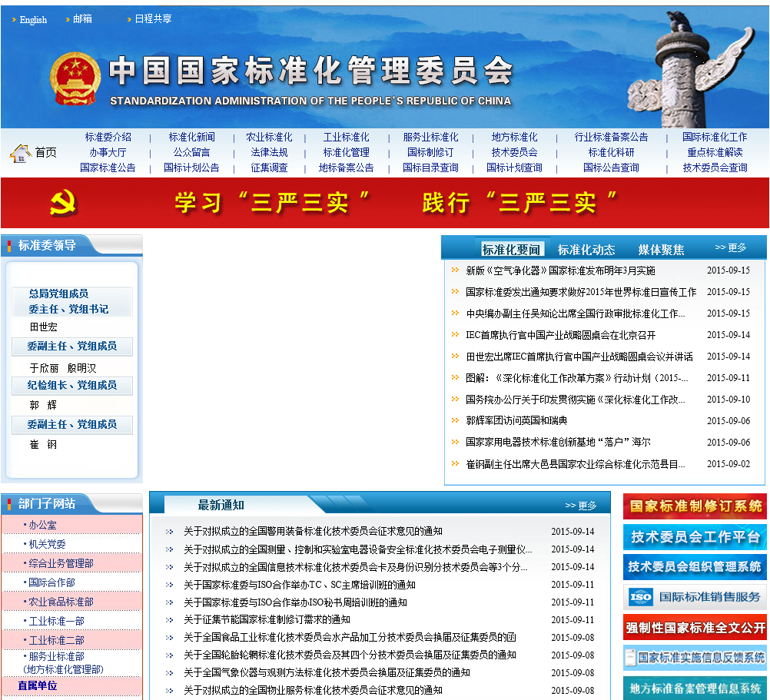Viewport: 770px width, 700px height.
Task: Switch to 媒体聚焦 tab
Action: pyautogui.click(x=661, y=250)
